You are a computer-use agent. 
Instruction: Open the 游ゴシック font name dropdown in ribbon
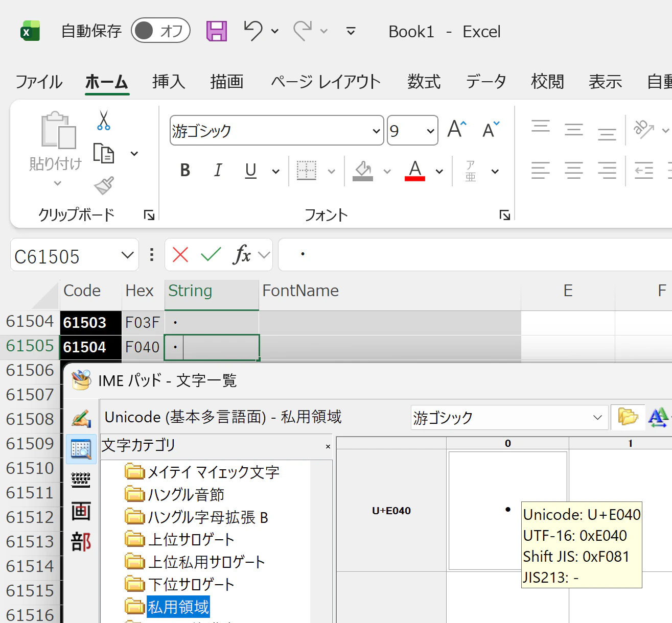pyautogui.click(x=377, y=131)
